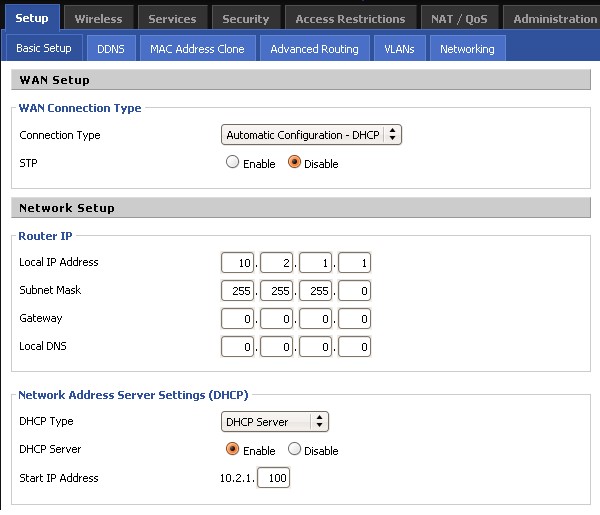Go to MAC Address Clone sub-tab
600x515 pixels.
click(x=197, y=49)
